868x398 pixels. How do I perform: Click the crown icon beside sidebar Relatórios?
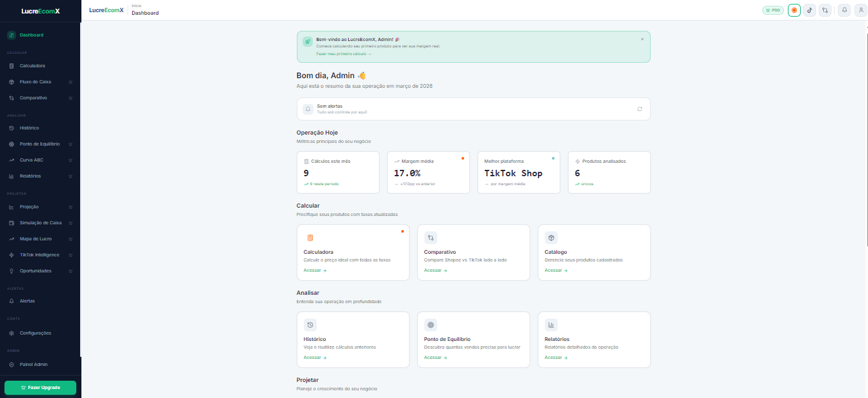click(x=71, y=176)
